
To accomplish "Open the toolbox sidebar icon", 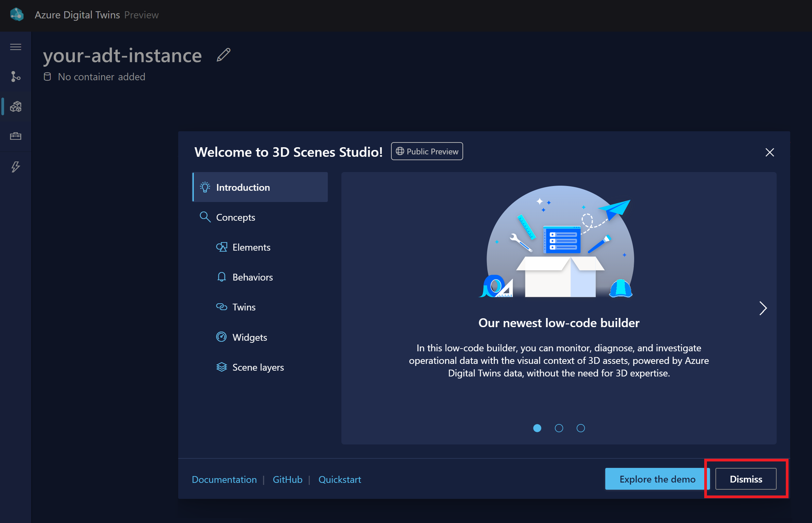I will pos(16,136).
